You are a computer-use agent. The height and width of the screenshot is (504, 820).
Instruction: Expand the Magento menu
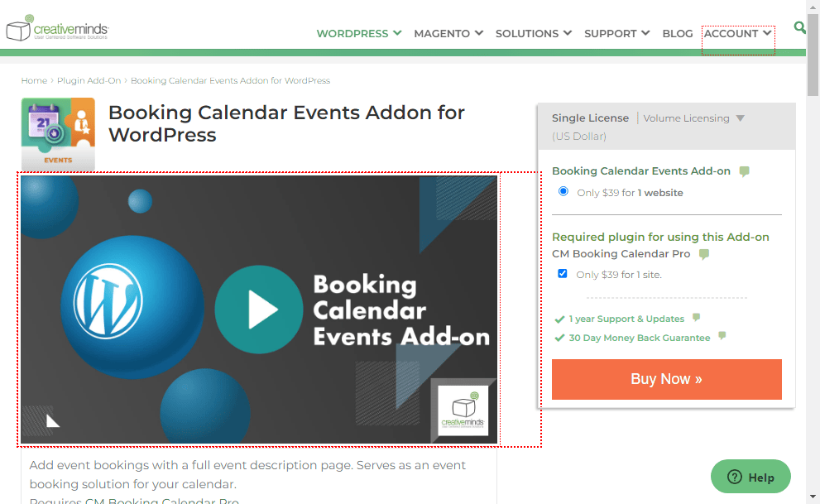pos(448,33)
